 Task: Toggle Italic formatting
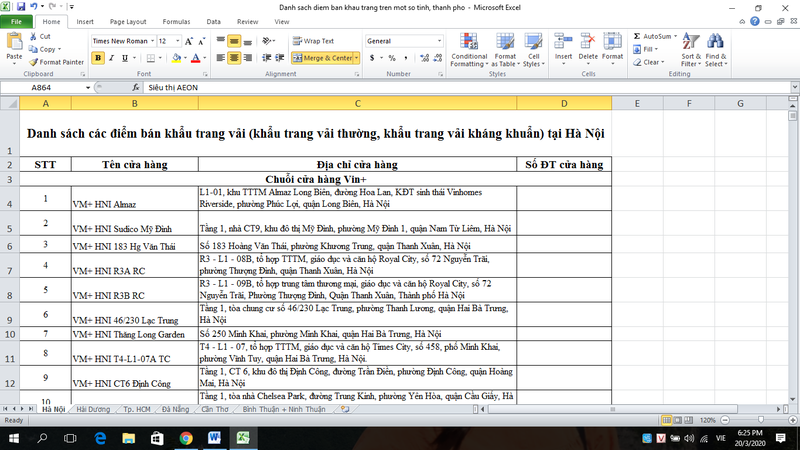point(111,58)
